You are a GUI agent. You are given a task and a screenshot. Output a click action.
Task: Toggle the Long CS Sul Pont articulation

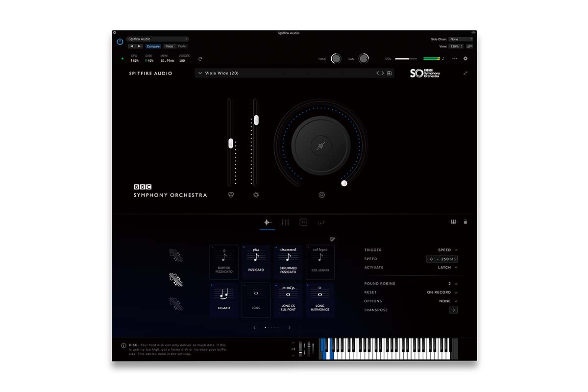[x=288, y=300]
